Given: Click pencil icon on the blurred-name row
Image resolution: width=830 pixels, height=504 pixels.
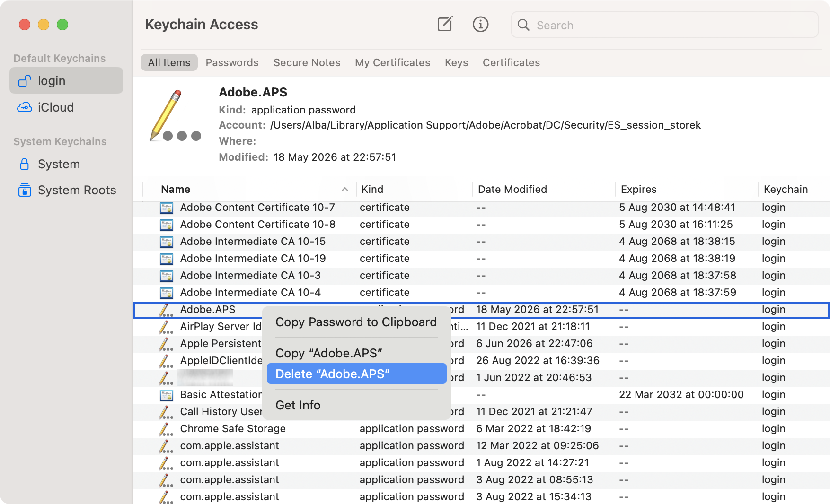Looking at the screenshot, I should click(166, 378).
